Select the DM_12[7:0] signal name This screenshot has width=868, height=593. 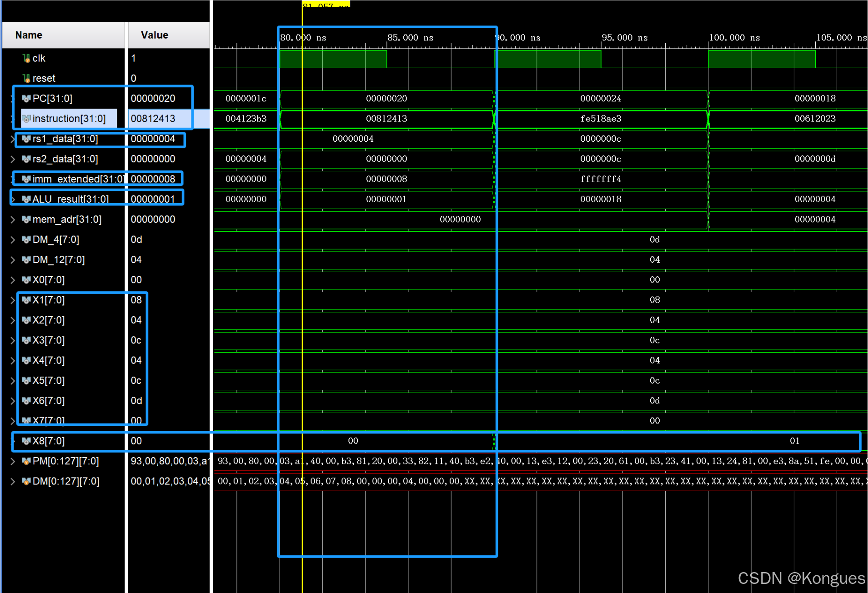point(59,260)
